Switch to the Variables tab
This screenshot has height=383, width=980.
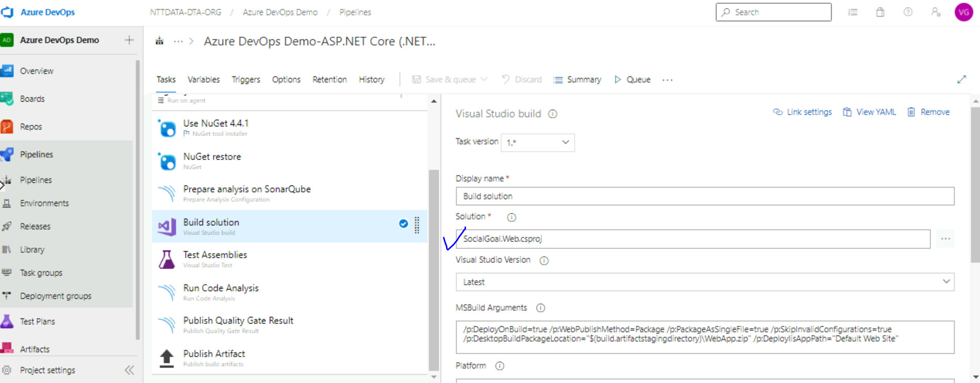(x=203, y=79)
